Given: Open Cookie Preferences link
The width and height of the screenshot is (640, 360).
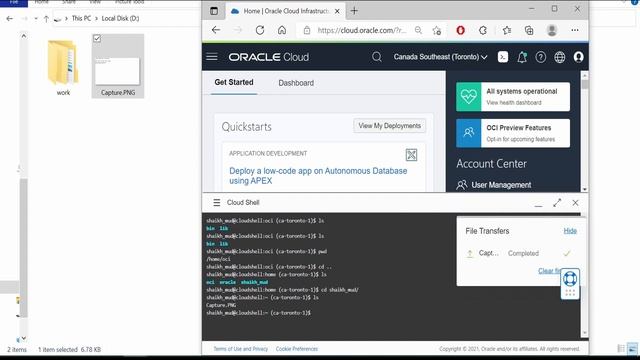Looking at the screenshot, I should point(297,349).
